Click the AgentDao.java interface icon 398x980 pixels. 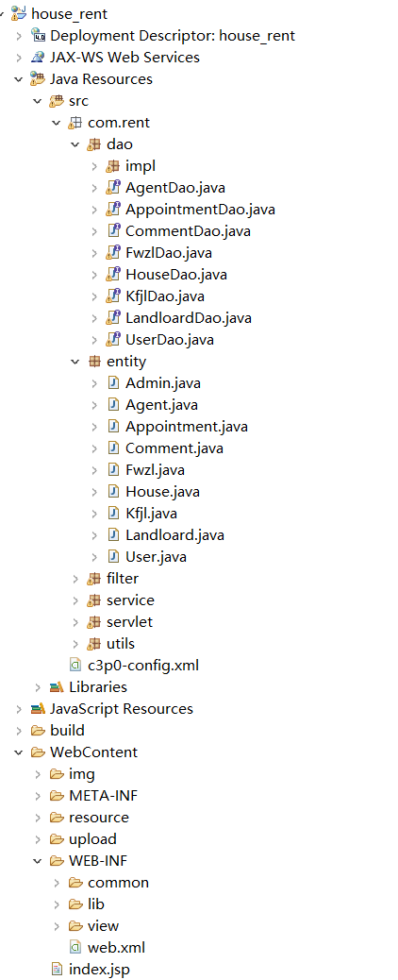pos(113,188)
